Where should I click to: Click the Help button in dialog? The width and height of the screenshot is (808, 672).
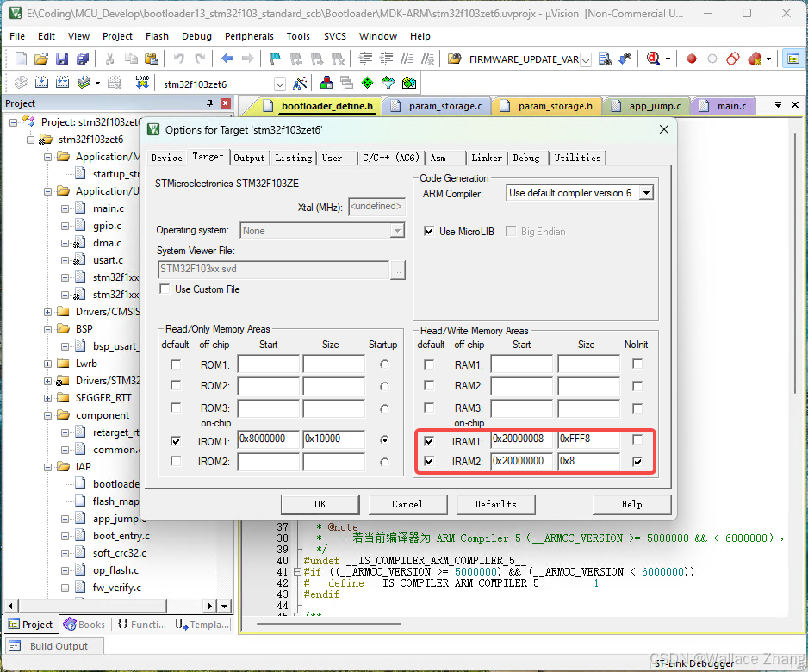[631, 504]
